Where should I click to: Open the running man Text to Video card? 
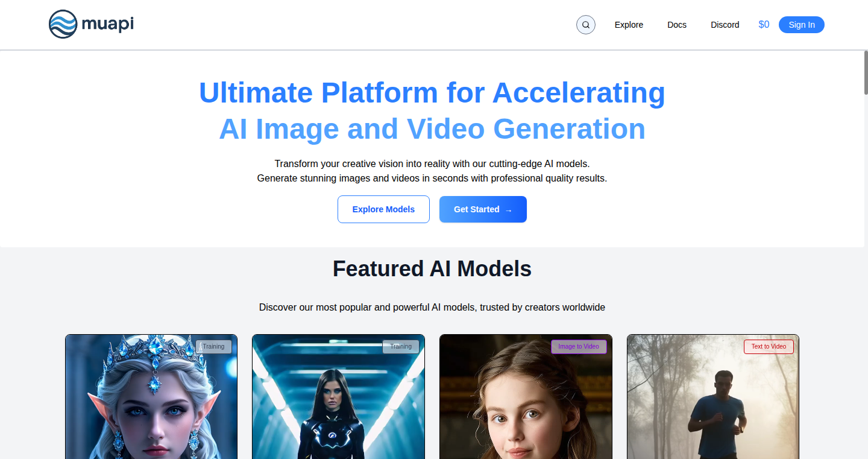point(713,397)
